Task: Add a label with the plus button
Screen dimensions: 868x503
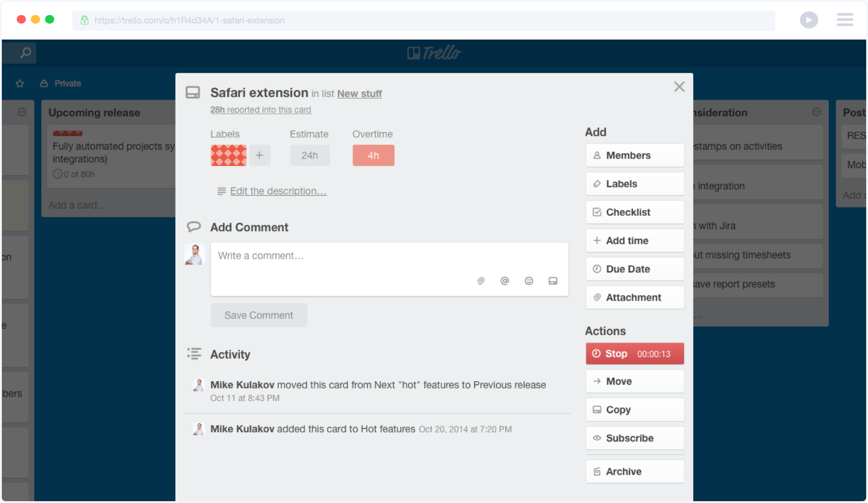Action: click(259, 155)
